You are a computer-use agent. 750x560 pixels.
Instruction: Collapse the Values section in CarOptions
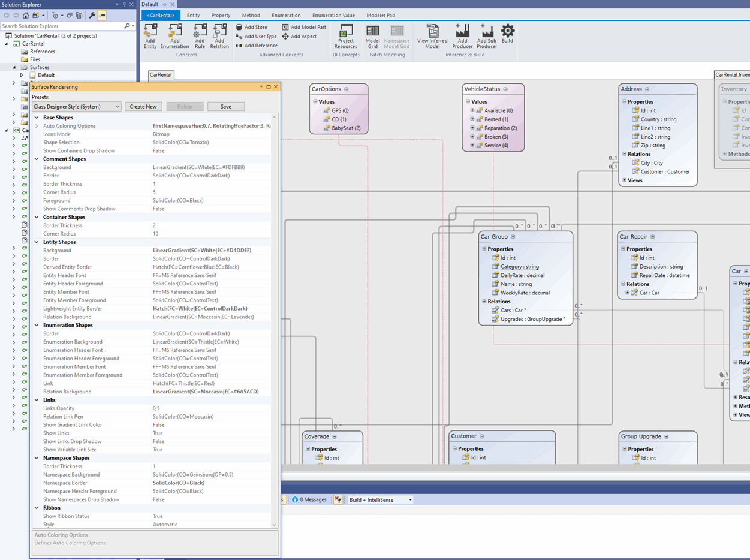316,102
